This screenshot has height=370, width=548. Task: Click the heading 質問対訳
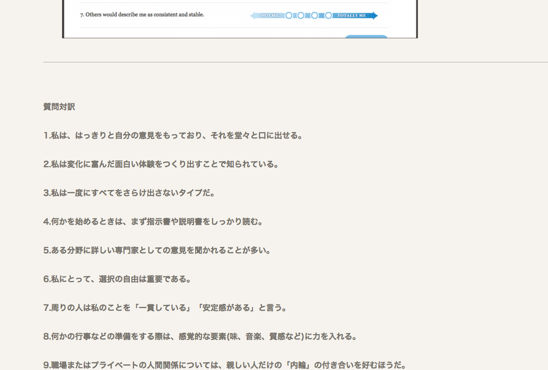(x=59, y=107)
